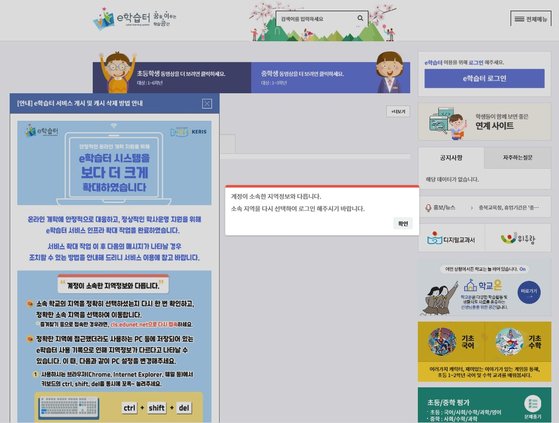Click the e학습터 logo inside popup

tap(42, 131)
